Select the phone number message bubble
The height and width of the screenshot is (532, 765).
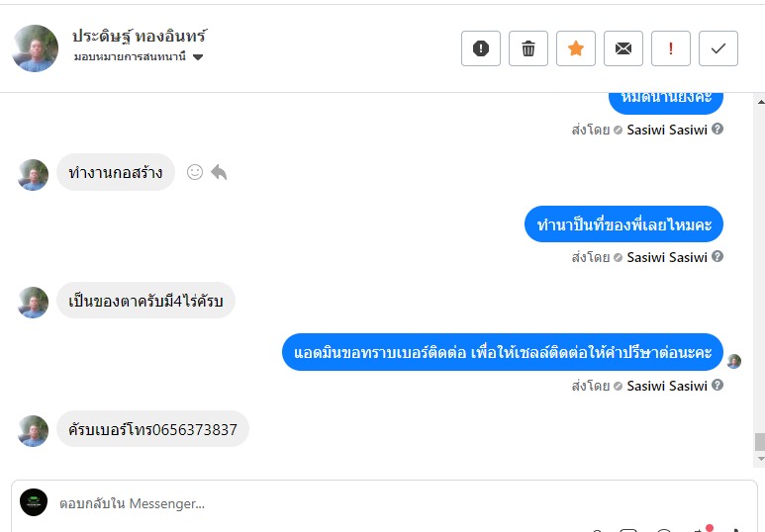click(152, 429)
